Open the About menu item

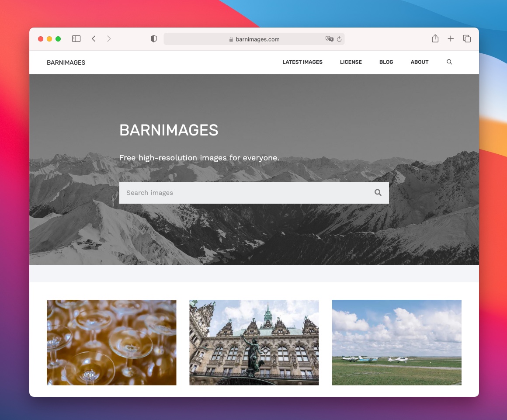[420, 62]
